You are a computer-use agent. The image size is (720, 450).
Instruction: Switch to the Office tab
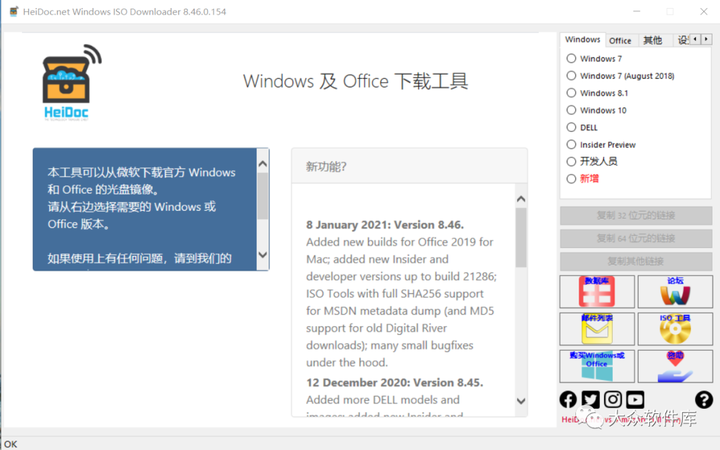tap(620, 40)
